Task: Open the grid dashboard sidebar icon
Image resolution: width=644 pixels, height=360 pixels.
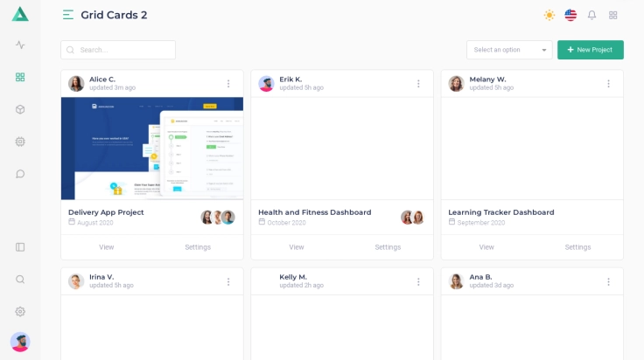Action: (20, 77)
